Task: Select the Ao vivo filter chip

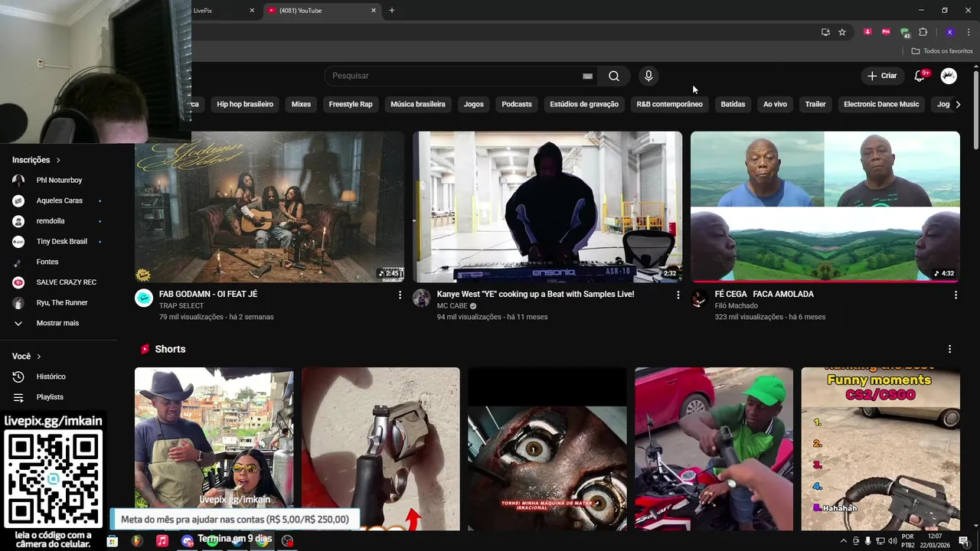Action: pyautogui.click(x=775, y=104)
